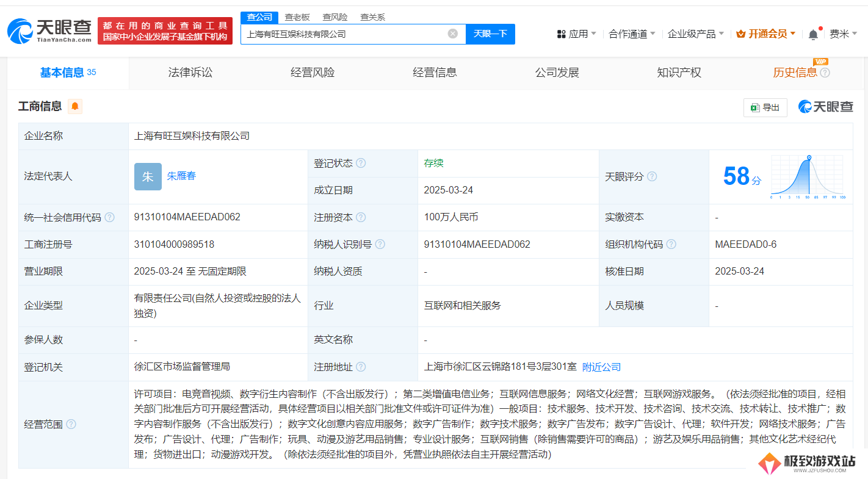This screenshot has width=868, height=479.
Task: Click credit code 91310104MAEEDAD062 under 统一社会信用代码
Action: (x=187, y=217)
